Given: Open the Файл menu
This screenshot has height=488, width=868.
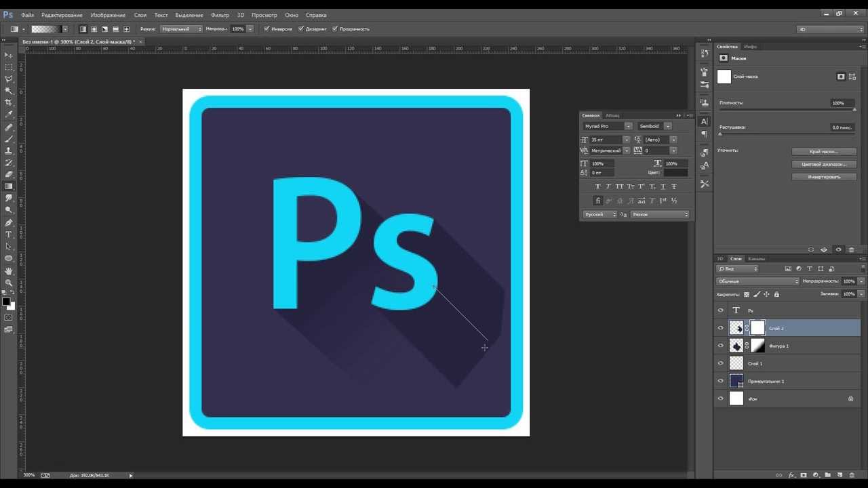Looking at the screenshot, I should tap(28, 15).
